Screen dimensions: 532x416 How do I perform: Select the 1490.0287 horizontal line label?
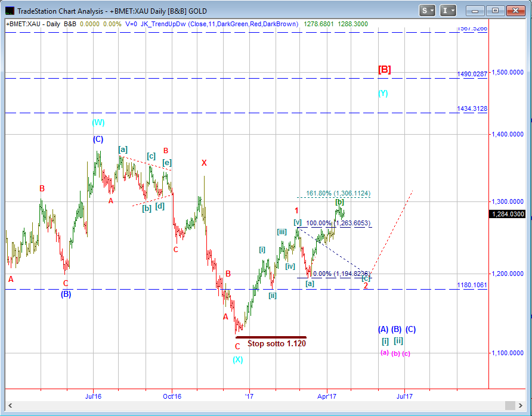pyautogui.click(x=472, y=74)
